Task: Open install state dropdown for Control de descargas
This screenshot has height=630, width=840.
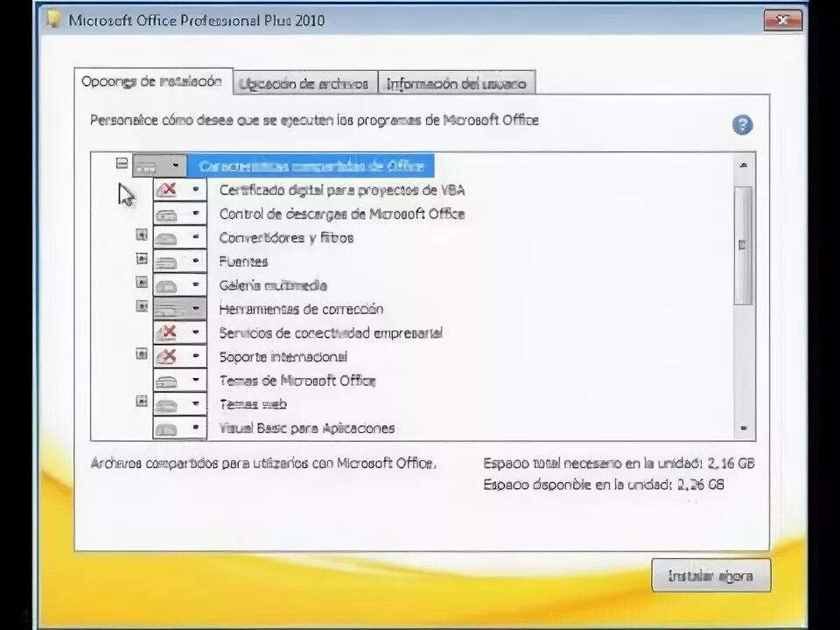Action: coord(180,213)
